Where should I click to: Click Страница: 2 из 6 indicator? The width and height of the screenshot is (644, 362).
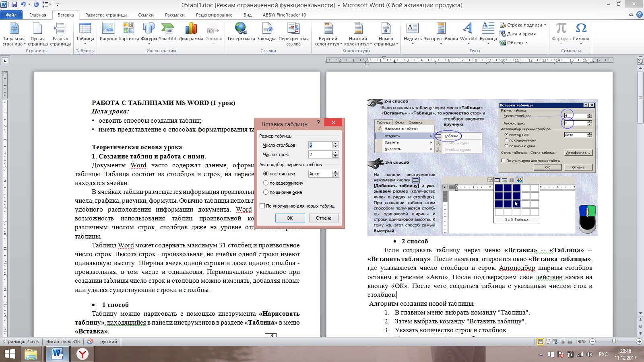[21, 341]
